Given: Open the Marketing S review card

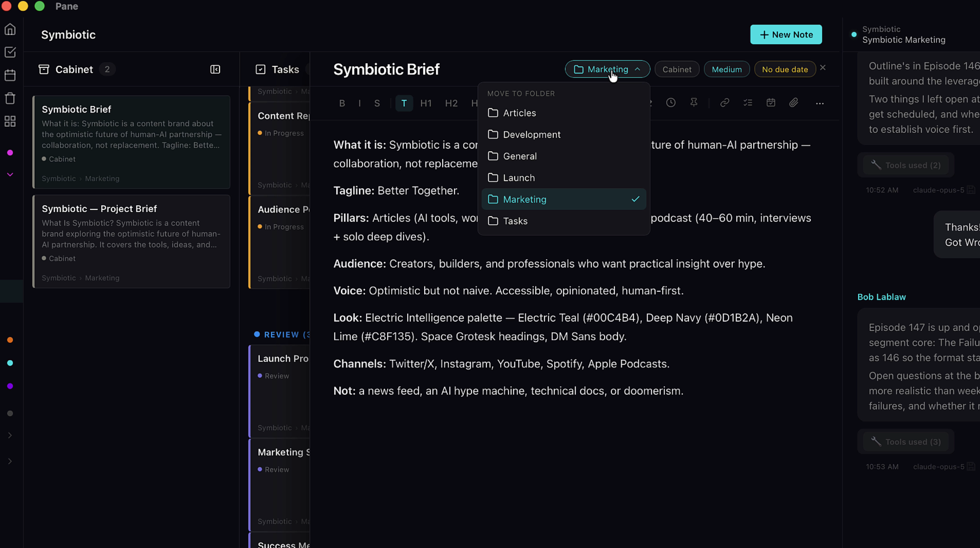Looking at the screenshot, I should click(280, 485).
